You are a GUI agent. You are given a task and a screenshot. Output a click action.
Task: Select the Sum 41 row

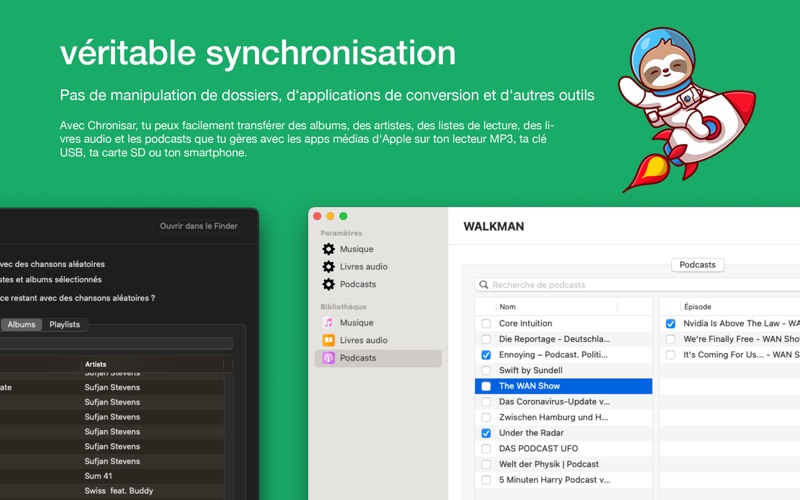coord(112,476)
